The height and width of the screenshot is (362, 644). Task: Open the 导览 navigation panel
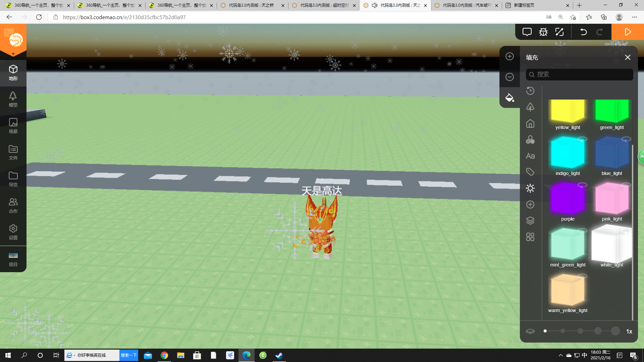13,179
